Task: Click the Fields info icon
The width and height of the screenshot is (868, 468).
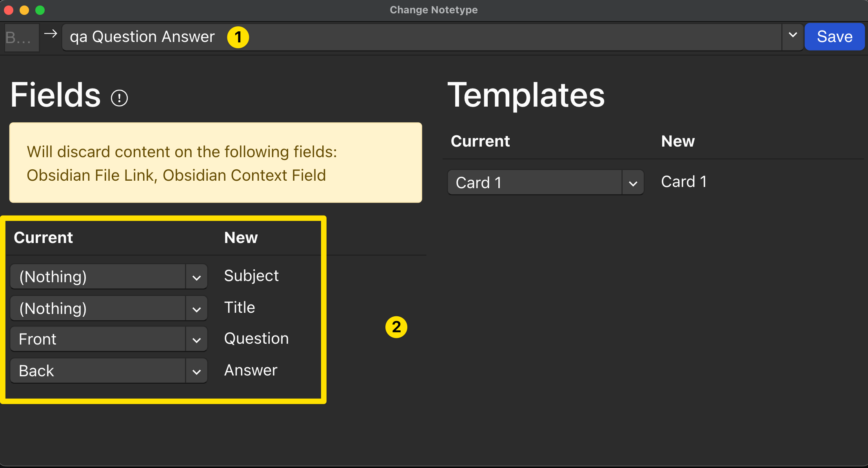Action: pos(119,97)
